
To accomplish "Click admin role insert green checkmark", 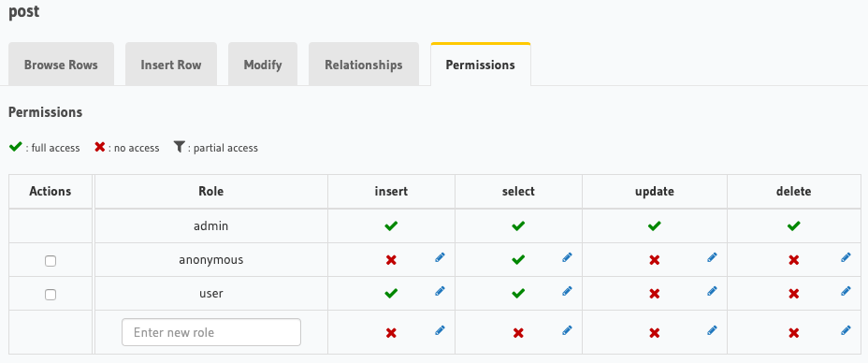I will pyautogui.click(x=391, y=225).
